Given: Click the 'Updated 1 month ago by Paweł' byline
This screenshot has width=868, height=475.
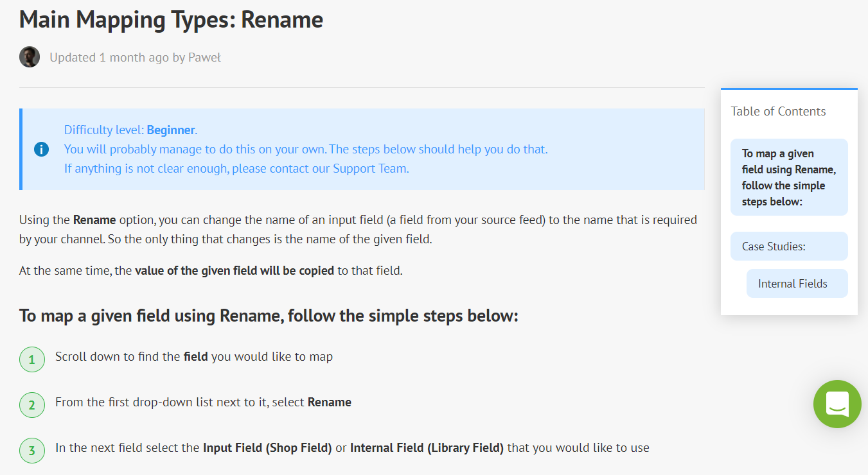Looking at the screenshot, I should click(135, 58).
